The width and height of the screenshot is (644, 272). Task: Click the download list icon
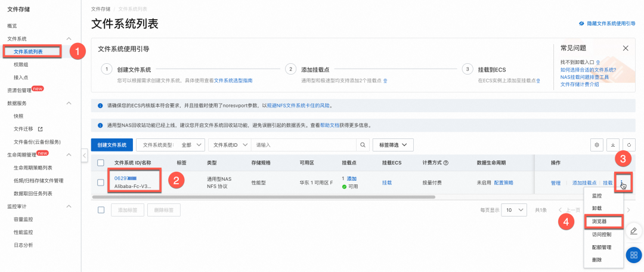[613, 144]
